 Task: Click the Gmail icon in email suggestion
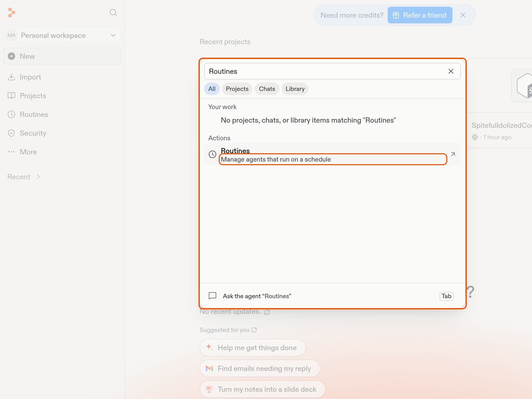209,368
